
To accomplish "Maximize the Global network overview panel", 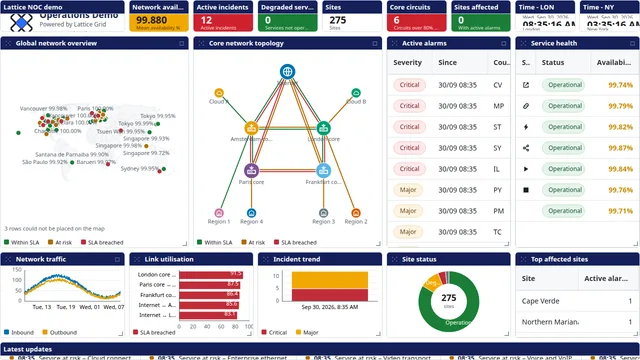I will [x=182, y=43].
